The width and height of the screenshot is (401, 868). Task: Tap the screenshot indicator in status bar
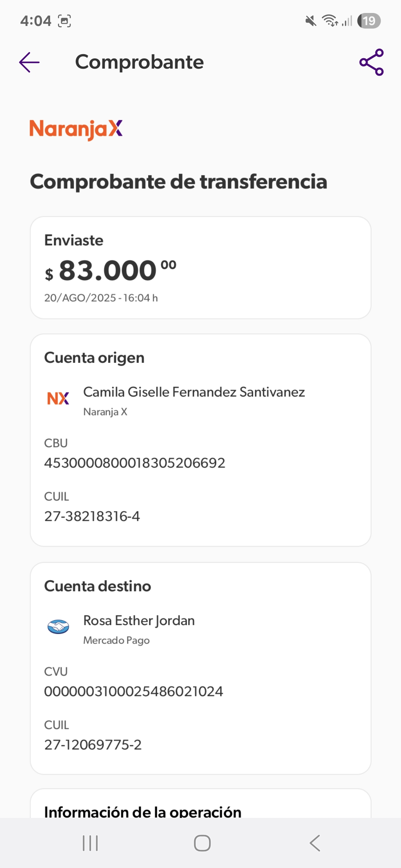tap(65, 21)
